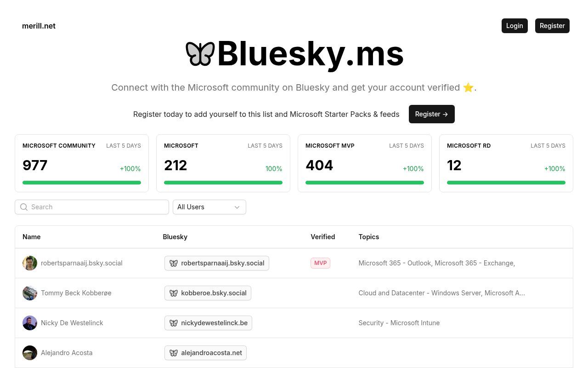Click the star emoji in tagline
588x368 pixels.
[x=468, y=87]
